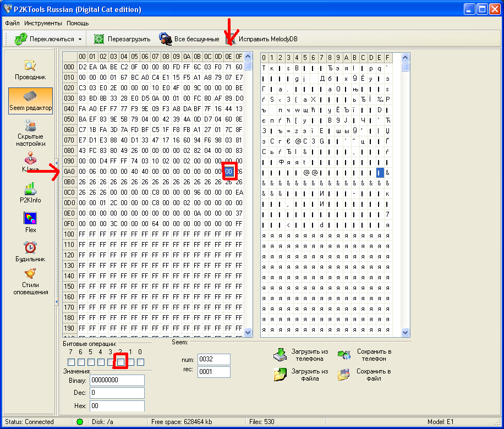Image resolution: width=504 pixels, height=429 pixels.
Task: Select the 96 cell in row 0C0
Action: click(197, 192)
